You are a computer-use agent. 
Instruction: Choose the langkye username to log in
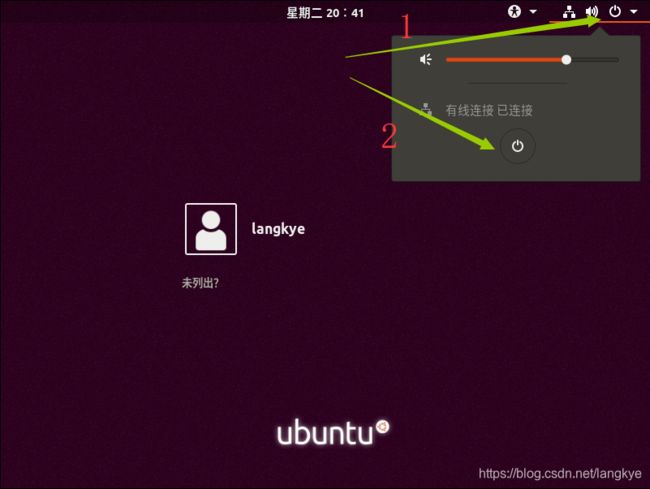(x=278, y=229)
